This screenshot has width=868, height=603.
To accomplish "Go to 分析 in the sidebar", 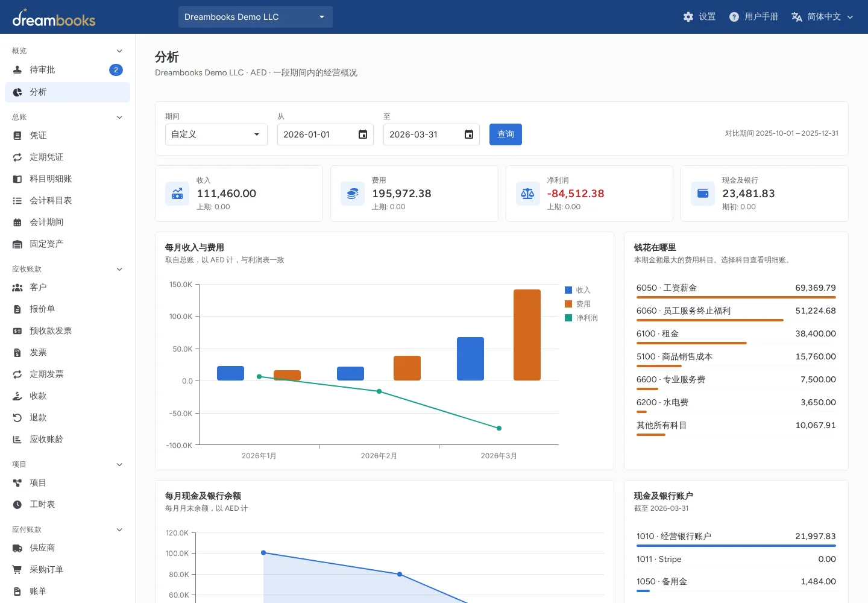I will (x=68, y=92).
